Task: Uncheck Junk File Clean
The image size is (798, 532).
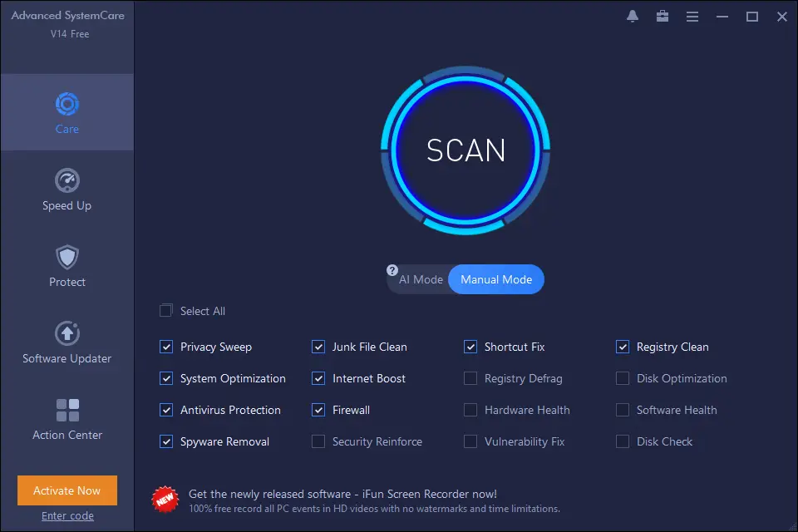Action: pyautogui.click(x=318, y=347)
